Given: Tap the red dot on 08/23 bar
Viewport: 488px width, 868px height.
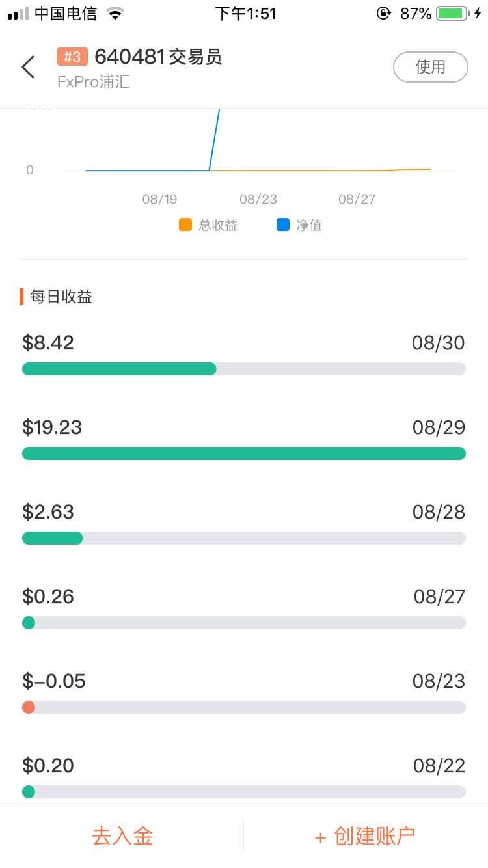Looking at the screenshot, I should pos(29,707).
